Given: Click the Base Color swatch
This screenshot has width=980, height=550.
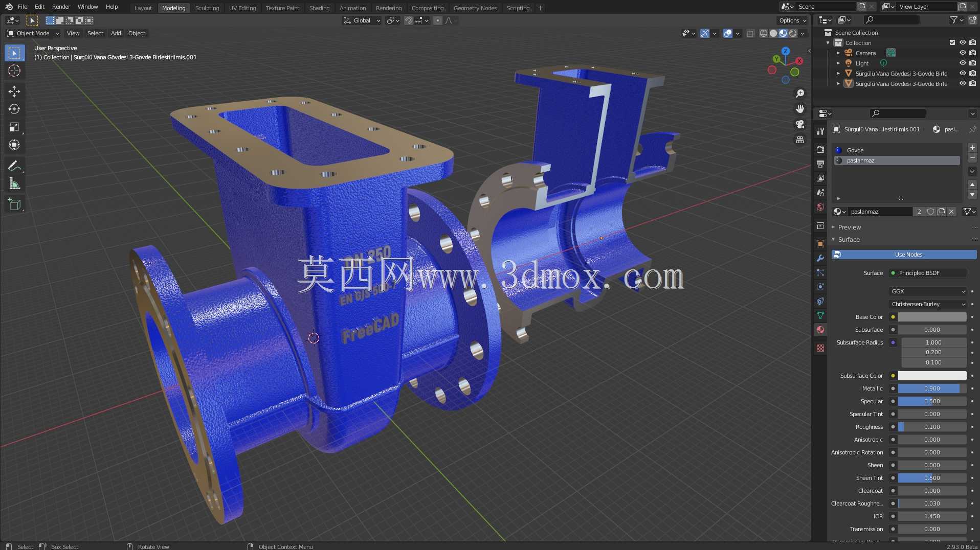Looking at the screenshot, I should pyautogui.click(x=932, y=317).
